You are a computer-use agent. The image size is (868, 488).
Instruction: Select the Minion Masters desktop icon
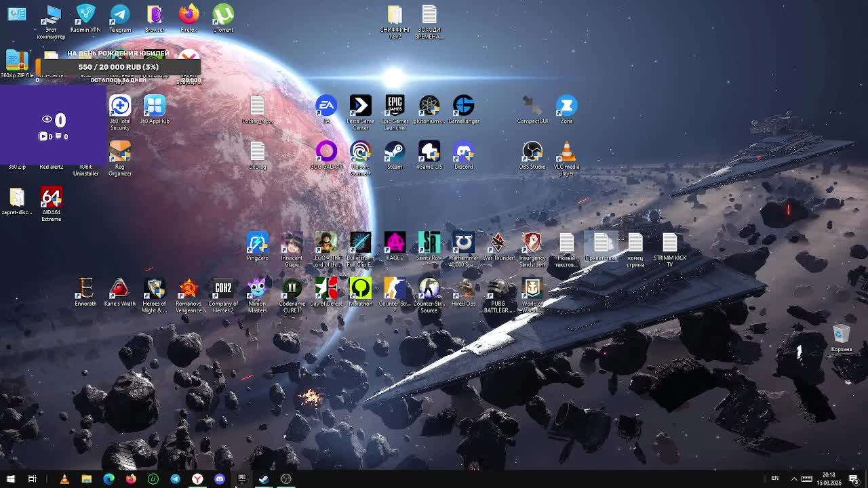pyautogui.click(x=258, y=295)
